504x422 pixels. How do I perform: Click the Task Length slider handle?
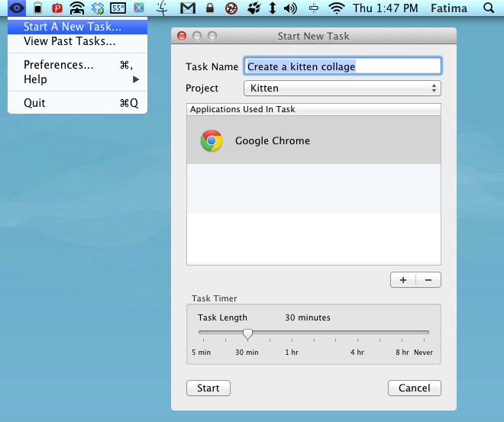247,334
